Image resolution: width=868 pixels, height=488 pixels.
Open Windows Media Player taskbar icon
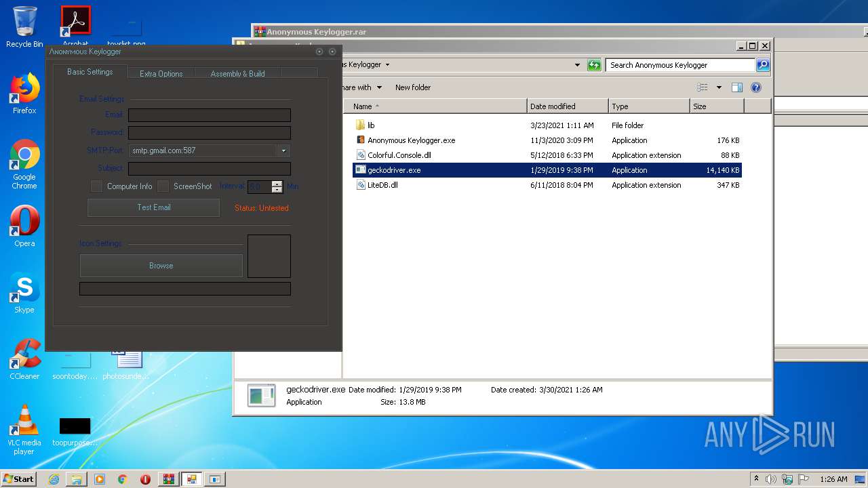pyautogui.click(x=100, y=479)
